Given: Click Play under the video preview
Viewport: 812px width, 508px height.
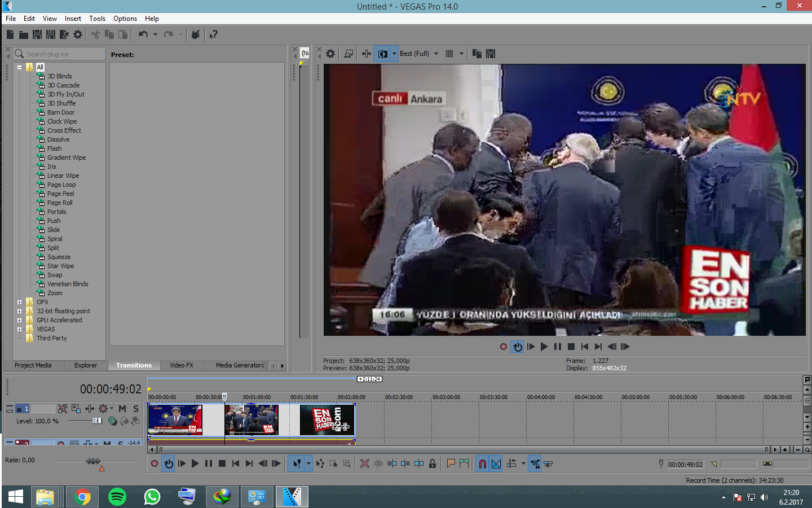Looking at the screenshot, I should (544, 347).
